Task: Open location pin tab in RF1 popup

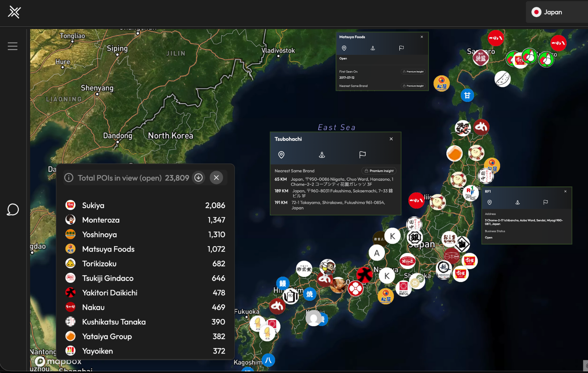Action: click(x=490, y=202)
